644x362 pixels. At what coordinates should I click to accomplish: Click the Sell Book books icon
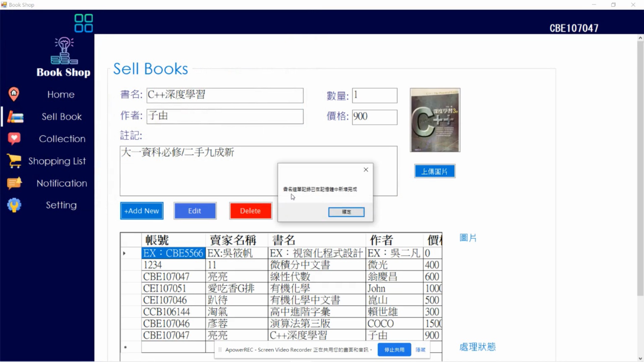[x=15, y=117]
